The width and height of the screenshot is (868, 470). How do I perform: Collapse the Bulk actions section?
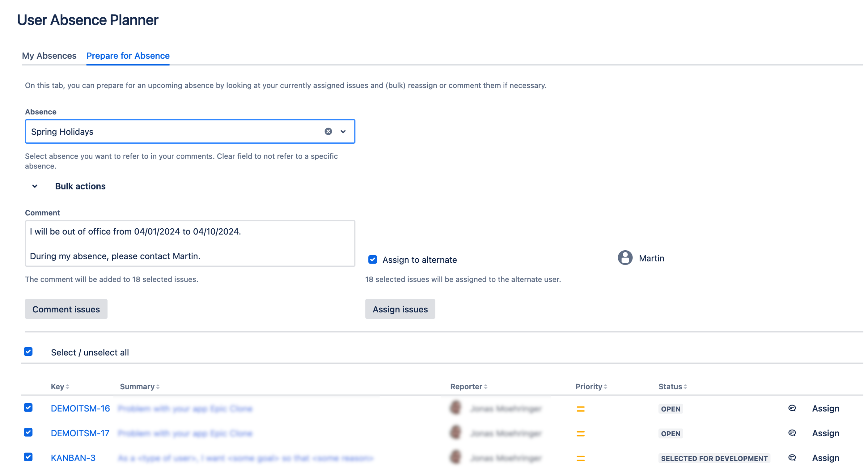click(x=35, y=186)
